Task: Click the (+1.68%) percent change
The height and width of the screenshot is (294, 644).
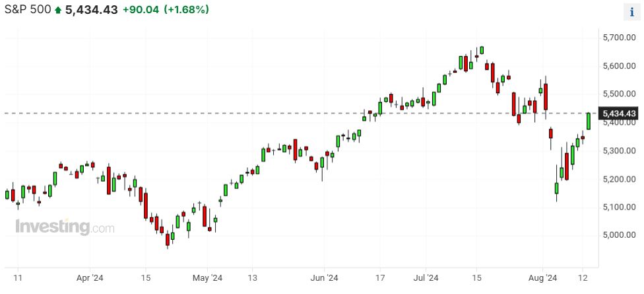Action: point(187,10)
